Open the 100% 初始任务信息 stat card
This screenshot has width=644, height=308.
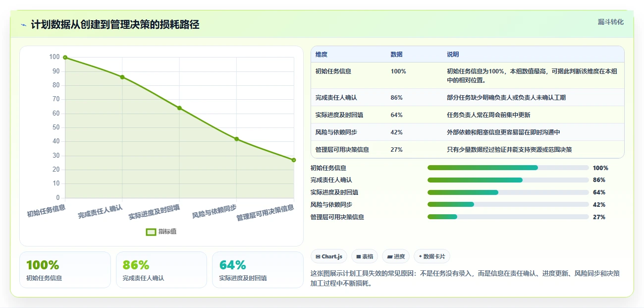tap(65, 270)
